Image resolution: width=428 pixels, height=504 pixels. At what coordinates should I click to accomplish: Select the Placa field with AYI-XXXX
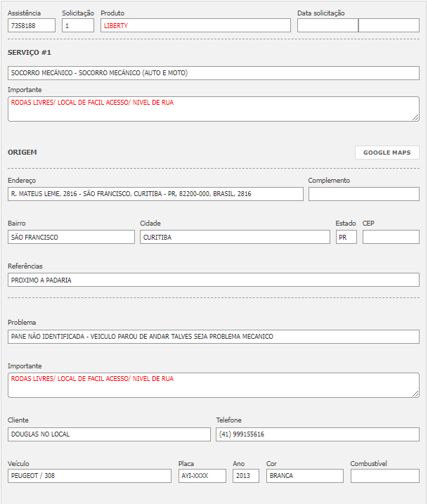202,476
